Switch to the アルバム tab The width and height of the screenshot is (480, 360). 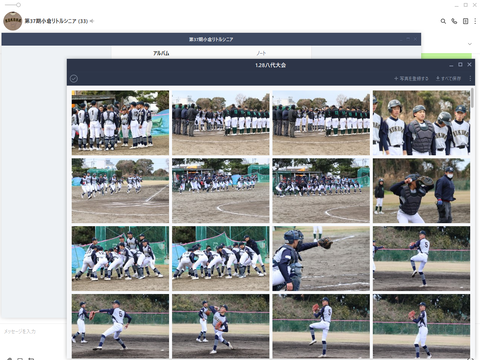[161, 53]
